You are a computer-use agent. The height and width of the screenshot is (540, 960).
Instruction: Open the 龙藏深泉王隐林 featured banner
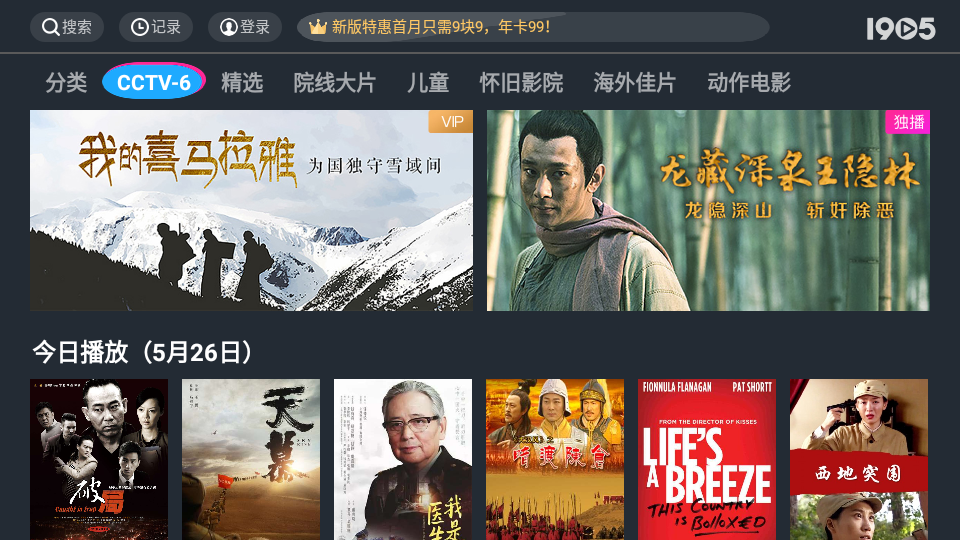[708, 210]
